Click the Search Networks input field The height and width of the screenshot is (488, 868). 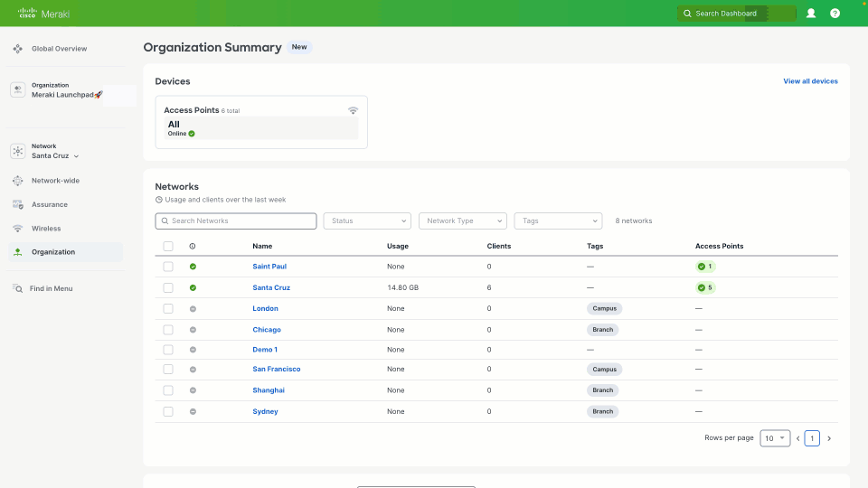click(x=236, y=221)
